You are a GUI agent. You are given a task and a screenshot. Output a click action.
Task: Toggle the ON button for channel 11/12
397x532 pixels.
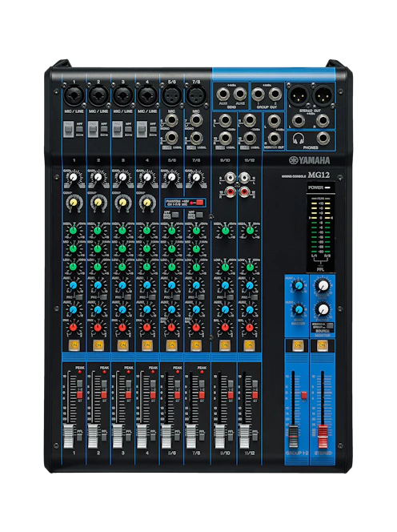249,345
